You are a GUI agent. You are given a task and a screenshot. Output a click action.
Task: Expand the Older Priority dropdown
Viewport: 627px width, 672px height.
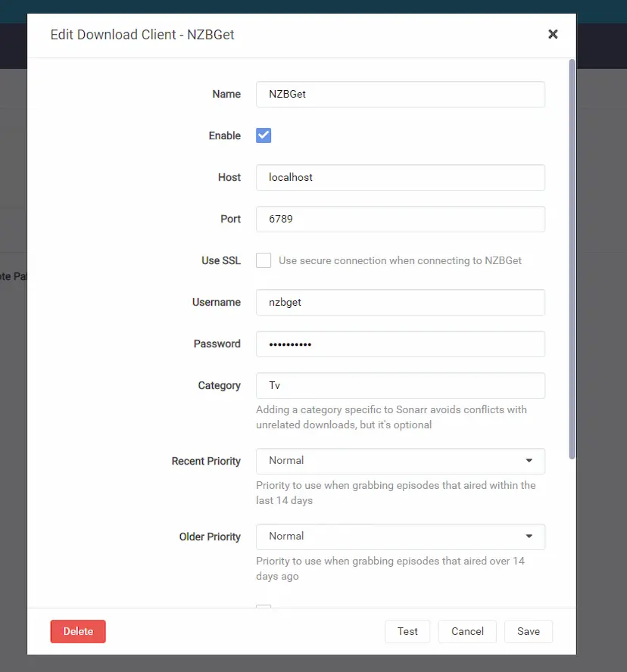pos(401,537)
